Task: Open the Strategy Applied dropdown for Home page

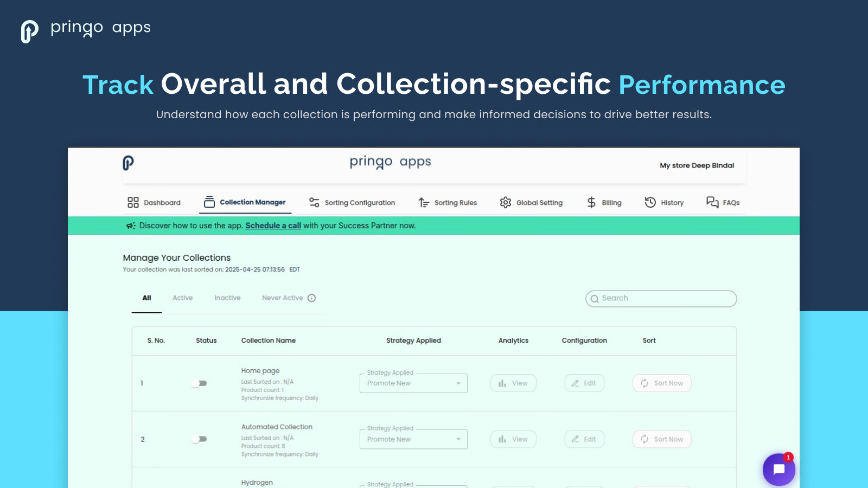Action: (413, 383)
